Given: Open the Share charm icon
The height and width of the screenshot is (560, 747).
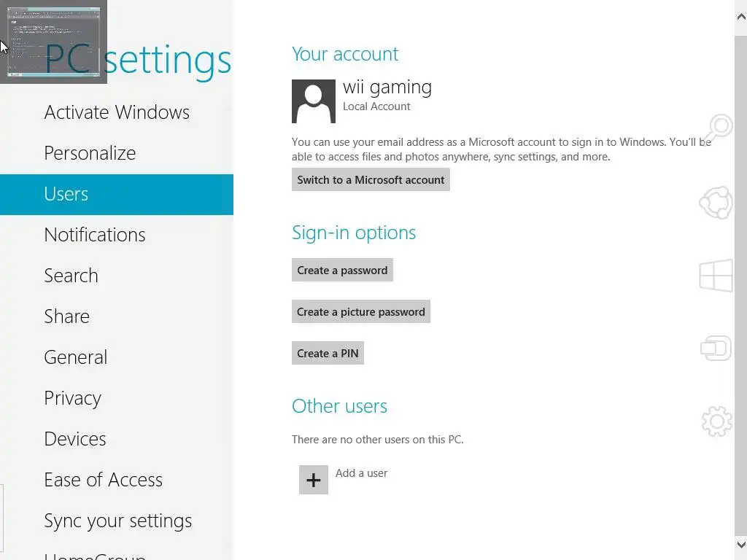Looking at the screenshot, I should [x=716, y=203].
